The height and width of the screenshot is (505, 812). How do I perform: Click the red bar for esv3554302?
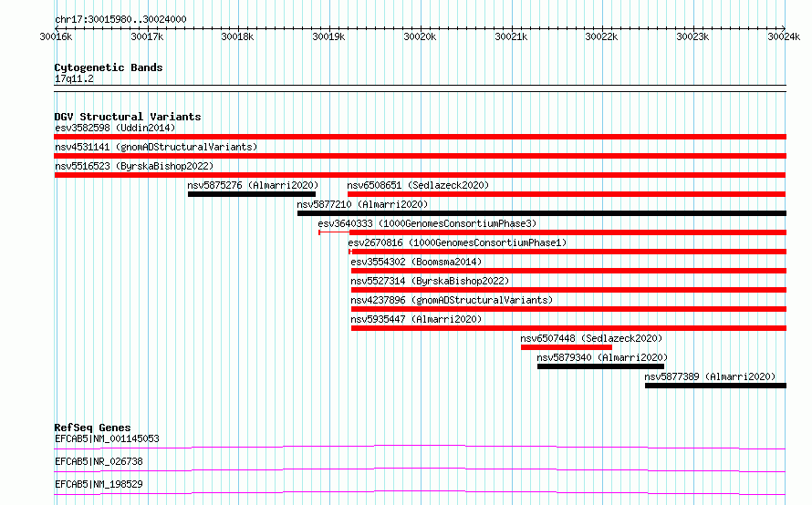[x=568, y=271]
